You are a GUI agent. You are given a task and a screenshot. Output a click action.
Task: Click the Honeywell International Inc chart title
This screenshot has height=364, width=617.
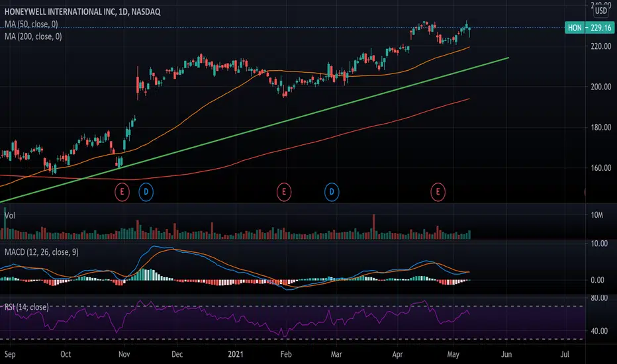click(x=82, y=11)
